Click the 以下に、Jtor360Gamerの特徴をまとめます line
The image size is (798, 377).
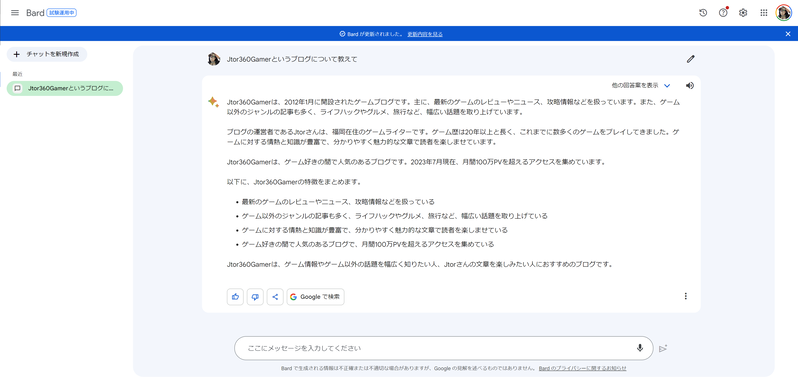coord(294,182)
